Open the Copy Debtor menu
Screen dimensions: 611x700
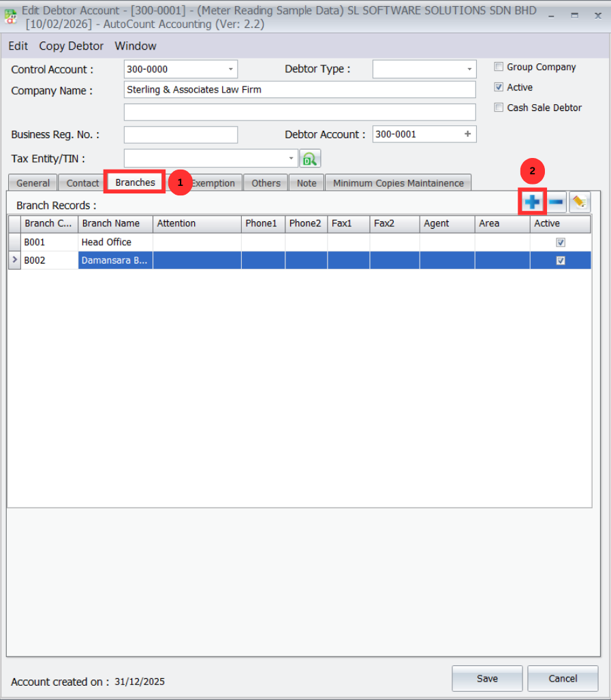[72, 46]
